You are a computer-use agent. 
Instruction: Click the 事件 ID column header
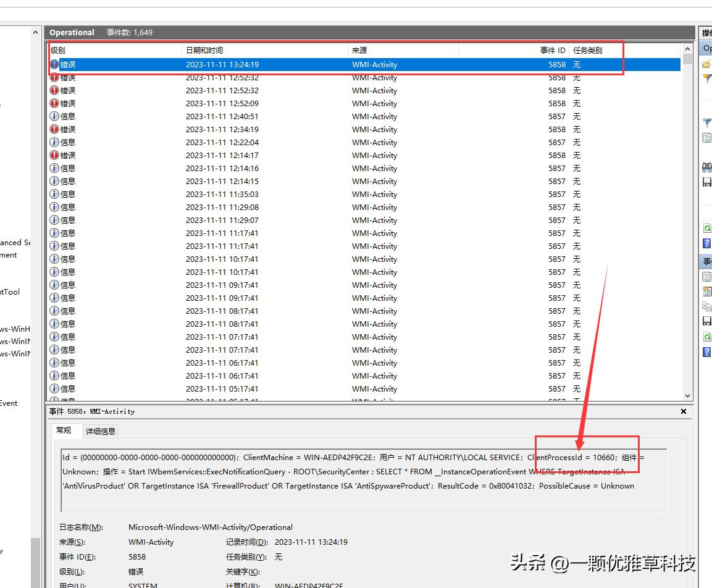(x=553, y=50)
